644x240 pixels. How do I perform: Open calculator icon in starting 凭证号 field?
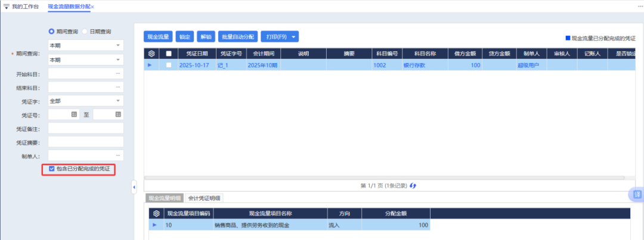coord(75,114)
